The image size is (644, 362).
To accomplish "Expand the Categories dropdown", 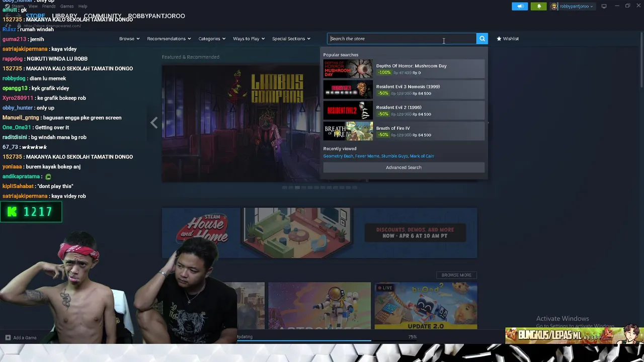I will [211, 39].
